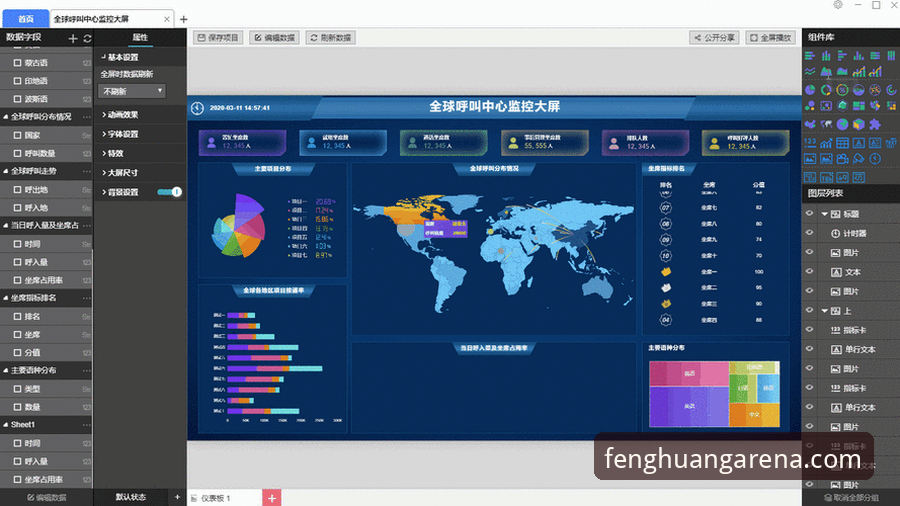Select the clock timer component icon
The image size is (900, 506).
point(875,158)
